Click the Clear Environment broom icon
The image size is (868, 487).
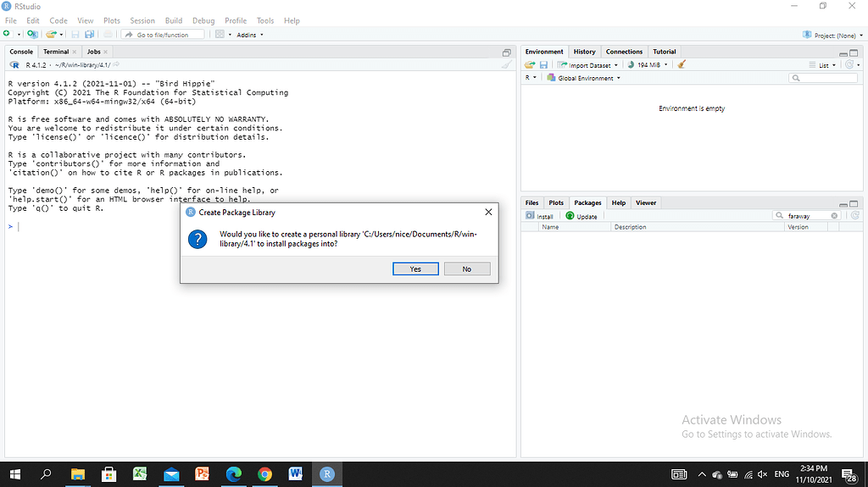tap(682, 64)
